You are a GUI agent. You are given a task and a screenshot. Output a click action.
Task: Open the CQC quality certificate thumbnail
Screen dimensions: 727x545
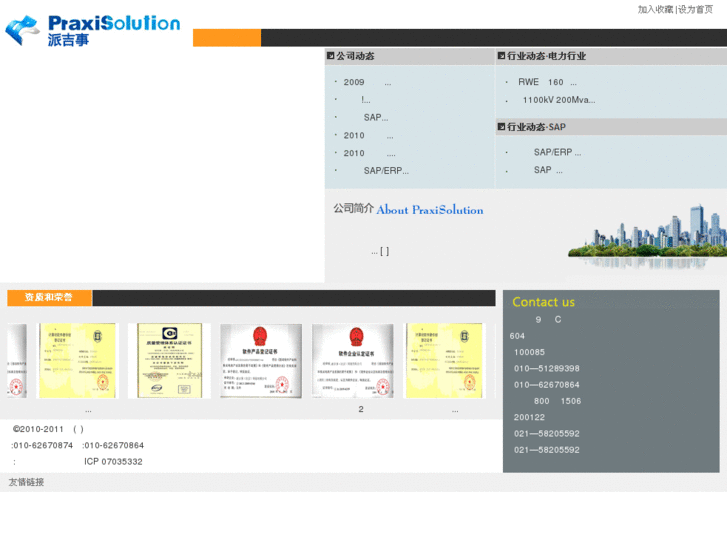[170, 360]
